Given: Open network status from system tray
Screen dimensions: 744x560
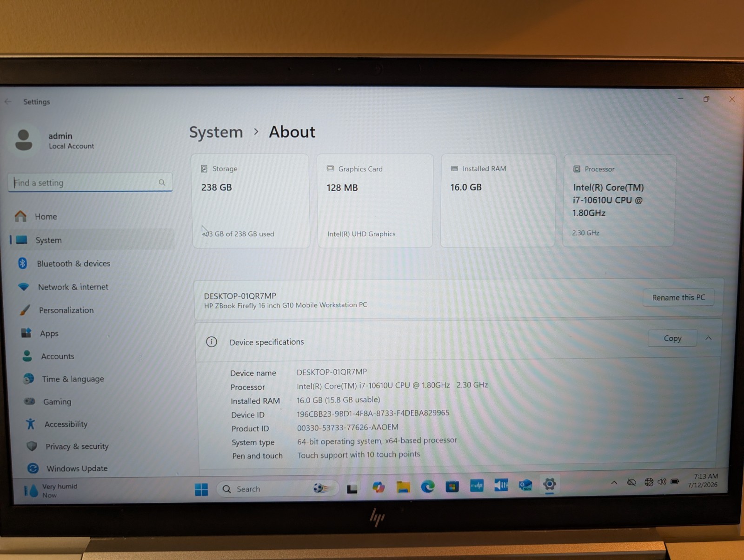Looking at the screenshot, I should click(x=649, y=482).
